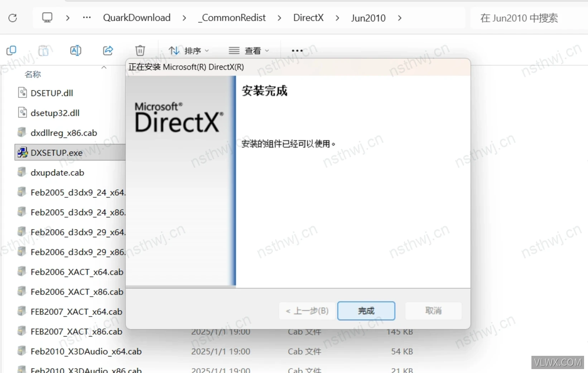This screenshot has width=588, height=373.
Task: Click the Copy toolbar icon
Action: (x=11, y=50)
